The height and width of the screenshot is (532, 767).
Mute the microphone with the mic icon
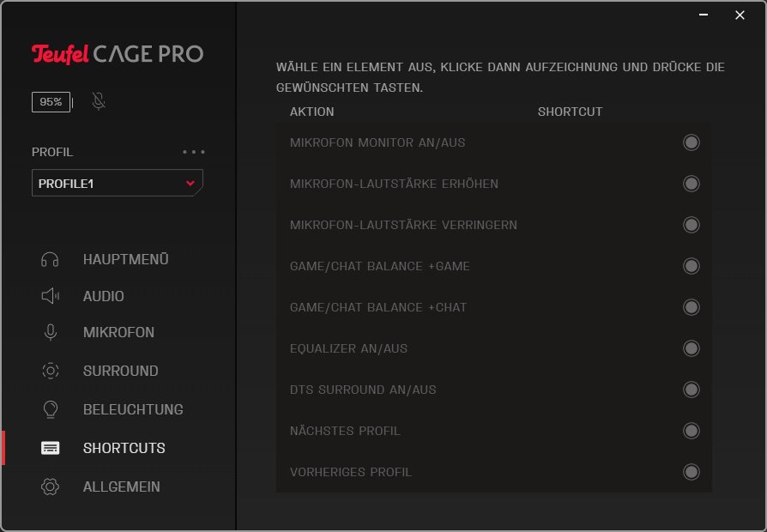click(98, 101)
